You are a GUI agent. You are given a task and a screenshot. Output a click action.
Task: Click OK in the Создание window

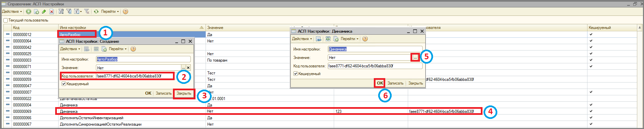(x=148, y=93)
